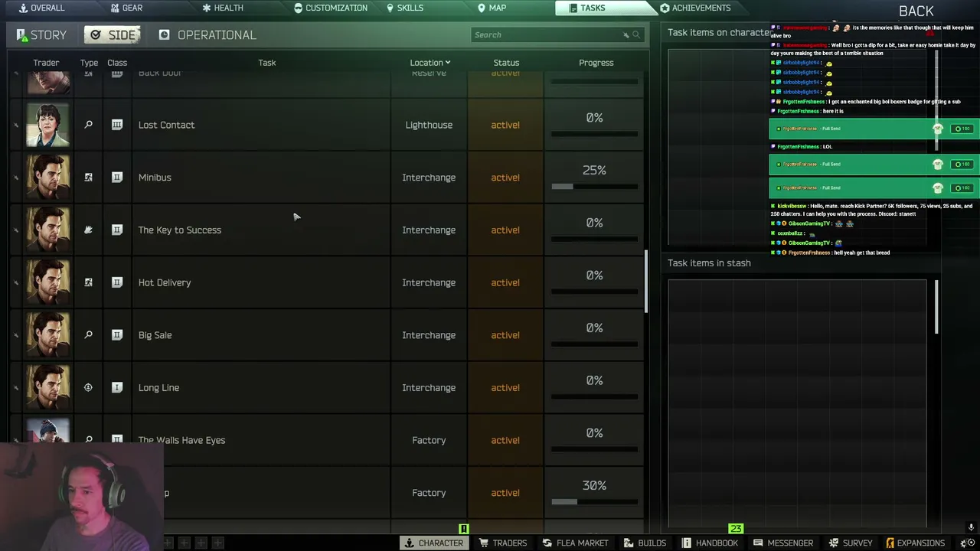The height and width of the screenshot is (551, 980).
Task: Click the 30% progress bar in Factory row
Action: 594,501
